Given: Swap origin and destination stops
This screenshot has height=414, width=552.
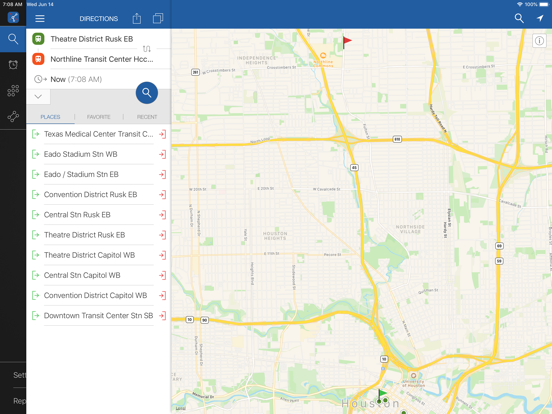Looking at the screenshot, I should [x=146, y=49].
